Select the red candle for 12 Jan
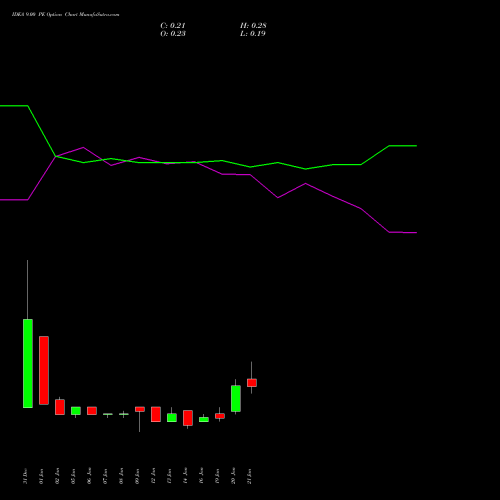The height and width of the screenshot is (500, 500). [x=156, y=414]
